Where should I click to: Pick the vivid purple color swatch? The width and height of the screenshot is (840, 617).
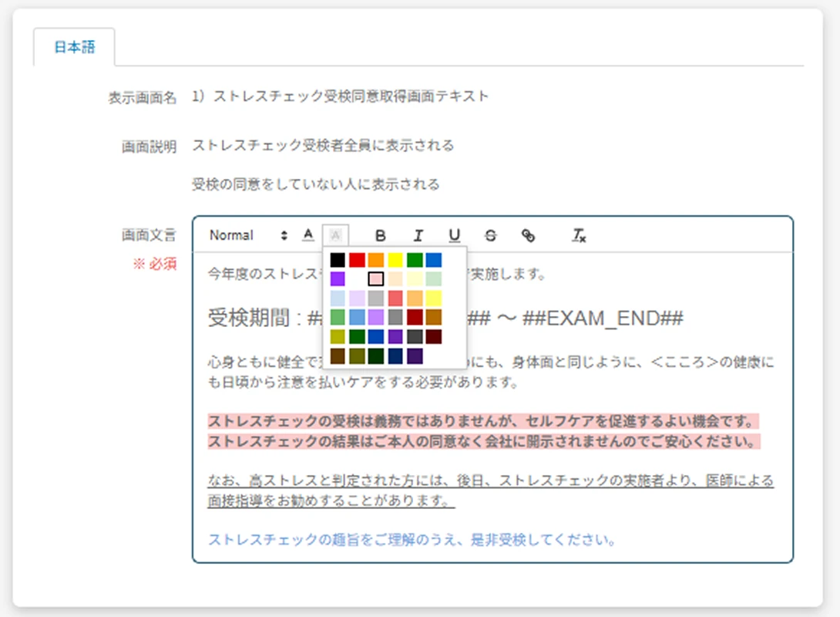(x=338, y=278)
